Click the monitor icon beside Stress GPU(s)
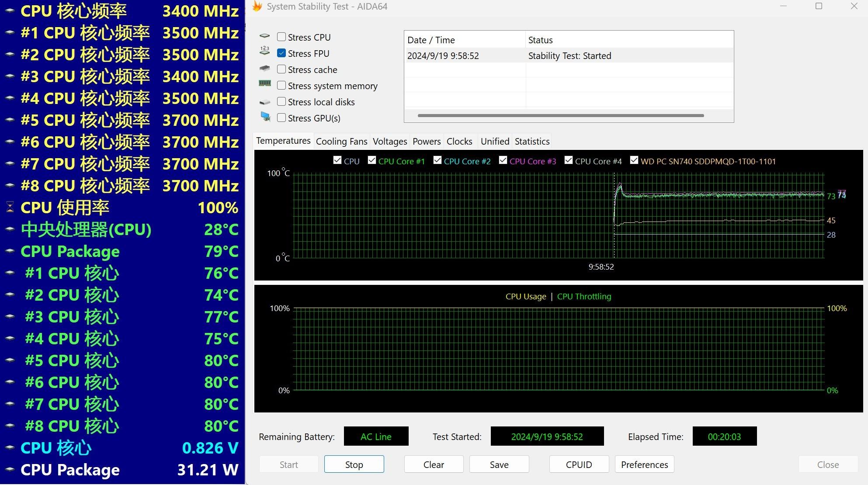 point(265,117)
